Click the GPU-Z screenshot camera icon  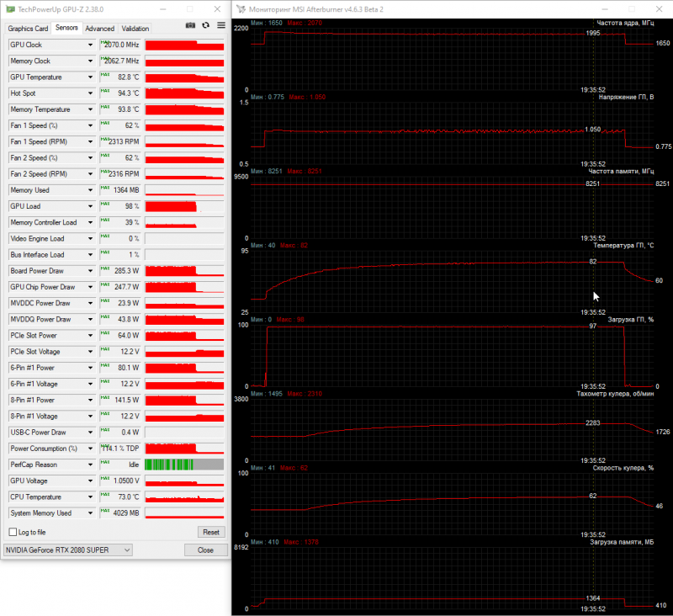click(191, 26)
